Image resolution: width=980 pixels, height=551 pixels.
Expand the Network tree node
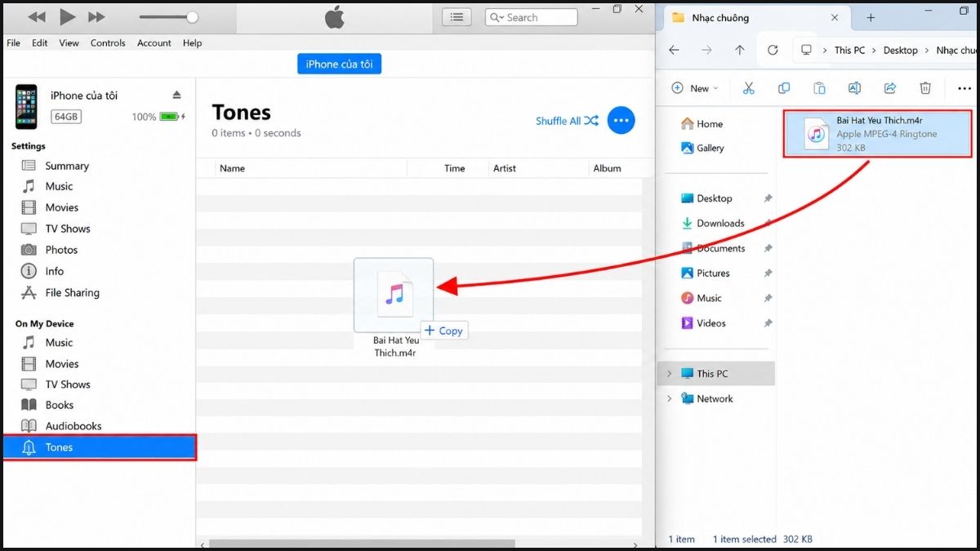pos(670,398)
